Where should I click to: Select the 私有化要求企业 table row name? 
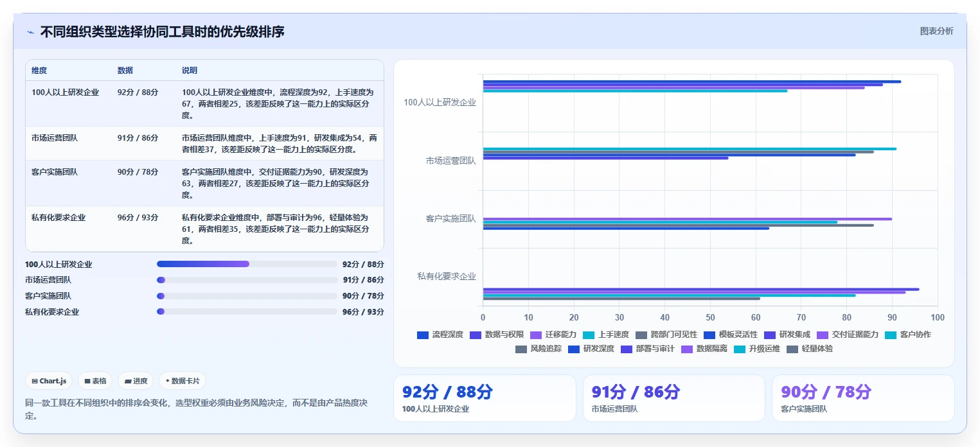pos(58,218)
